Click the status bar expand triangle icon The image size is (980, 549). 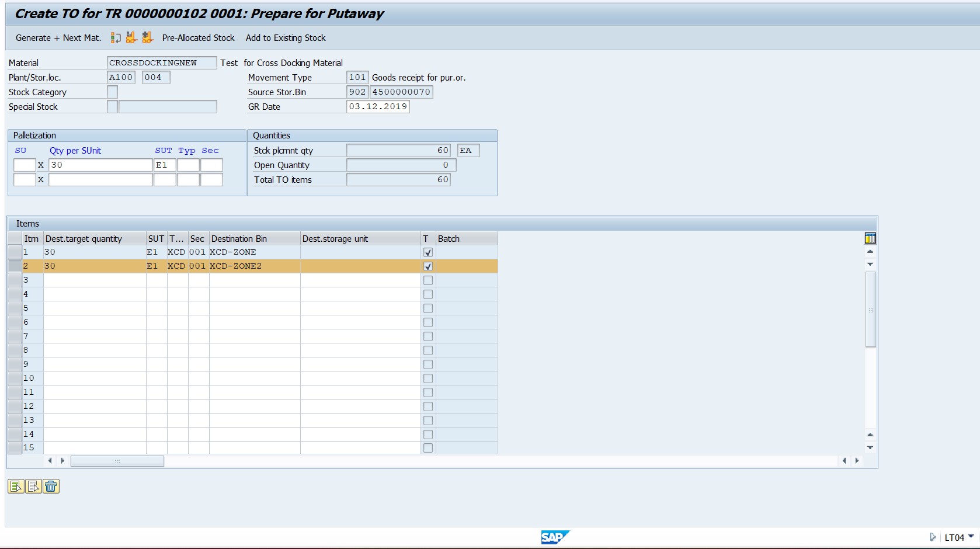[933, 537]
